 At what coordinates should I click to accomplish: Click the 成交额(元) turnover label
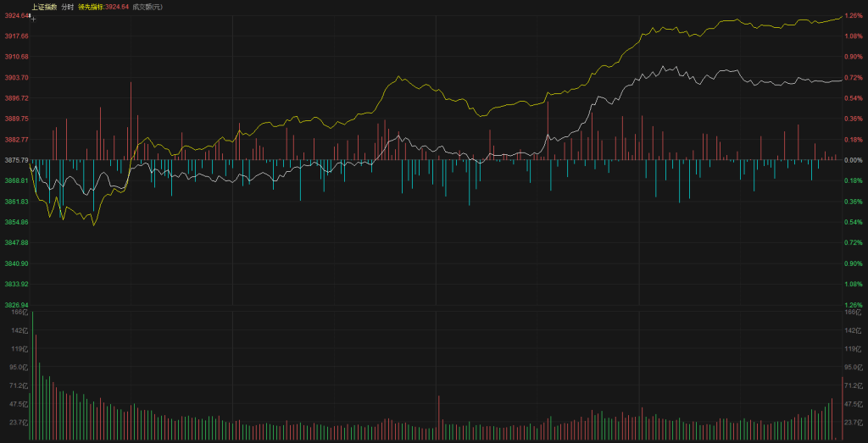point(147,7)
